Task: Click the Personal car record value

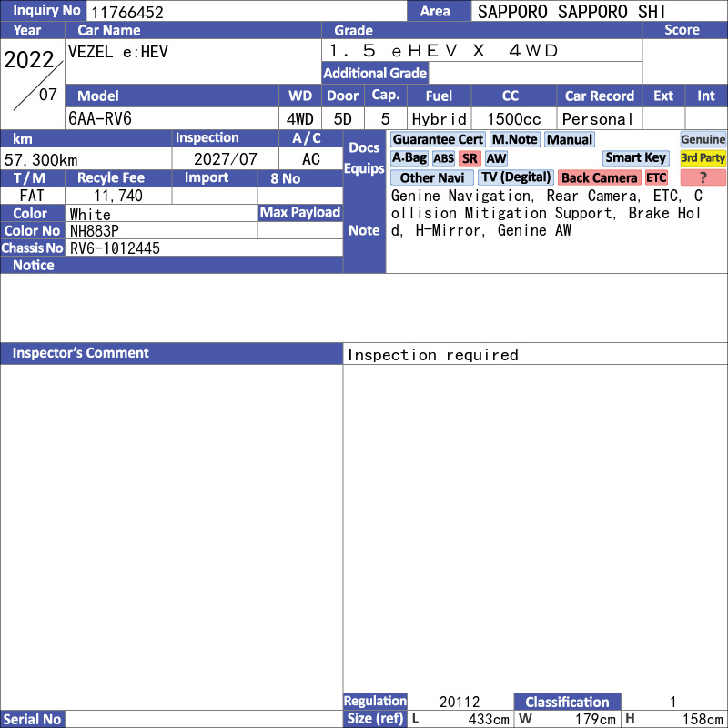Action: click(x=598, y=119)
